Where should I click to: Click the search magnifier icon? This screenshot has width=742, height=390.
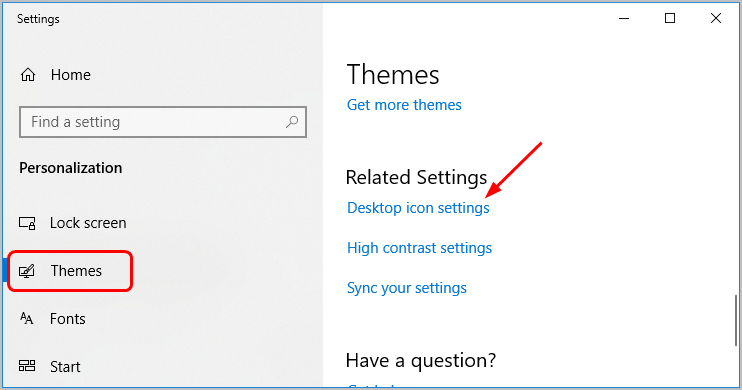[x=292, y=122]
